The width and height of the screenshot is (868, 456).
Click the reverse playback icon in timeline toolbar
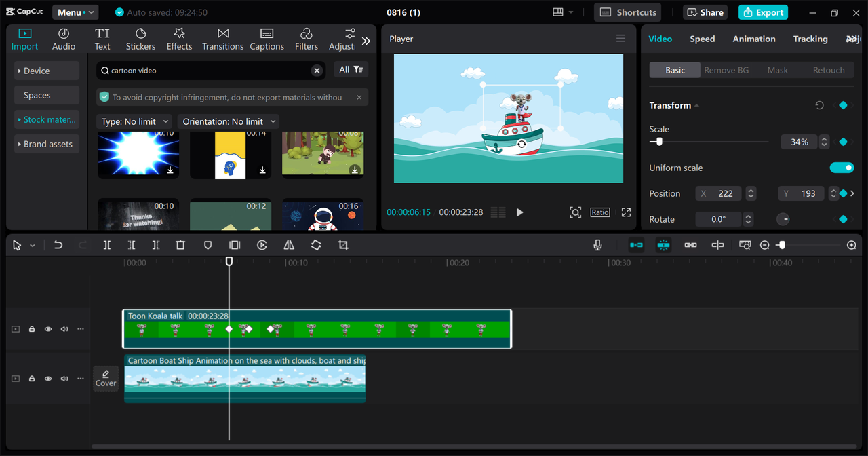tap(262, 245)
